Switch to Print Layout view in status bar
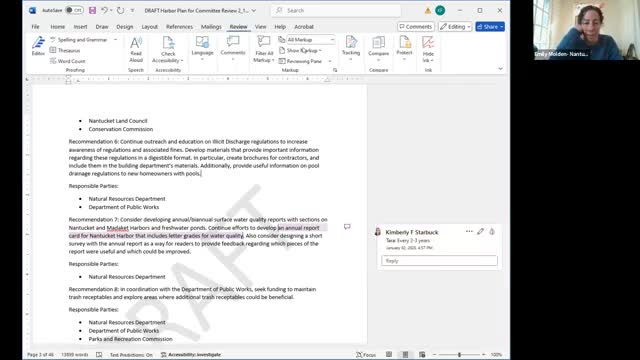 405,355
